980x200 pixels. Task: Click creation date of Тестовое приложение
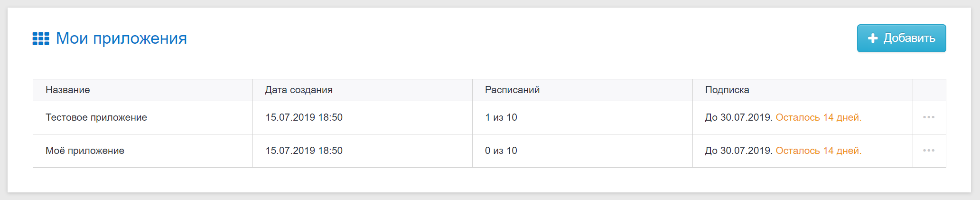[304, 117]
